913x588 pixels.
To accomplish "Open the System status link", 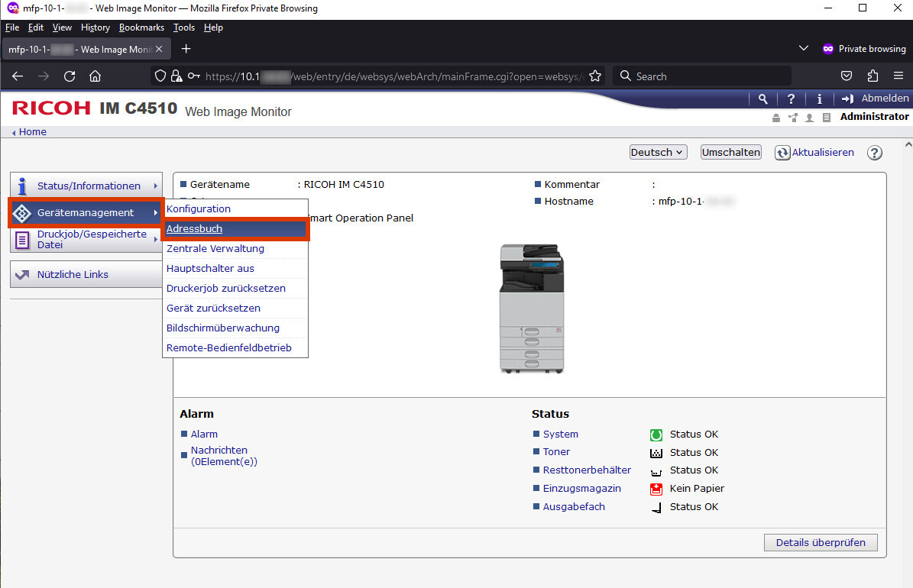I will (561, 435).
